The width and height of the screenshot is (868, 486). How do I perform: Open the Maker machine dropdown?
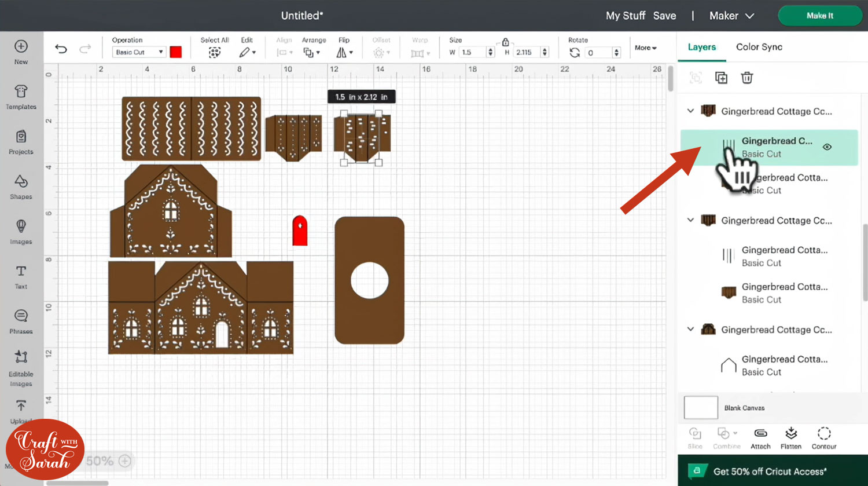click(x=732, y=16)
